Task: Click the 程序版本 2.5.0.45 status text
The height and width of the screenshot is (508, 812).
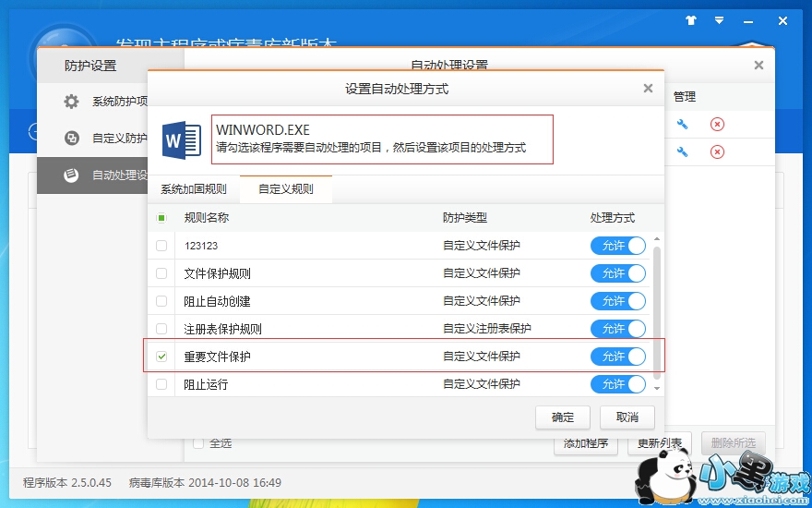Action: point(67,483)
